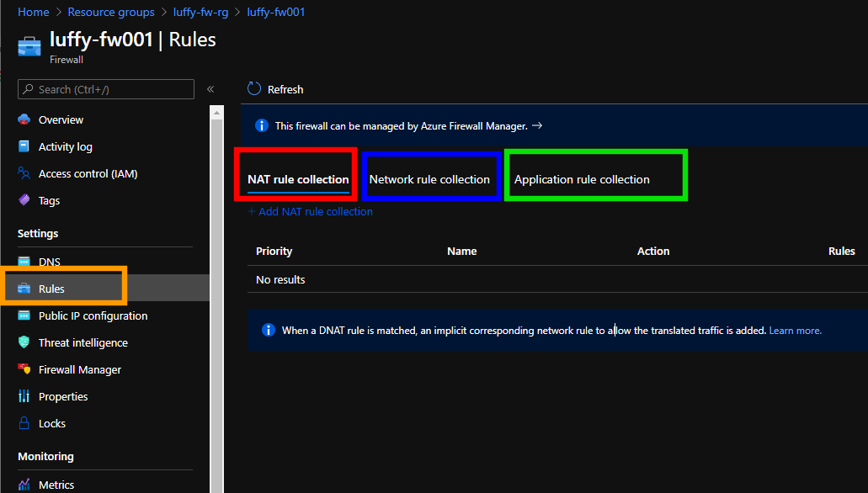Switch to Application rule collection tab

[582, 179]
